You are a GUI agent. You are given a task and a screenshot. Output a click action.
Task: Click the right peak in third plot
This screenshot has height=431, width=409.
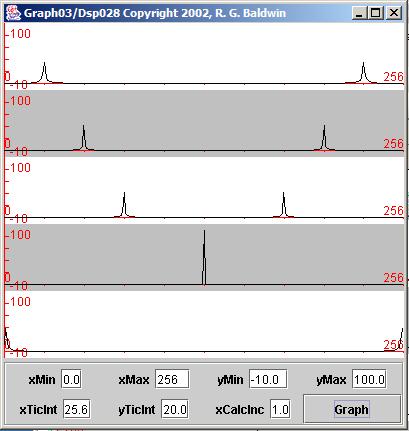pyautogui.click(x=284, y=204)
